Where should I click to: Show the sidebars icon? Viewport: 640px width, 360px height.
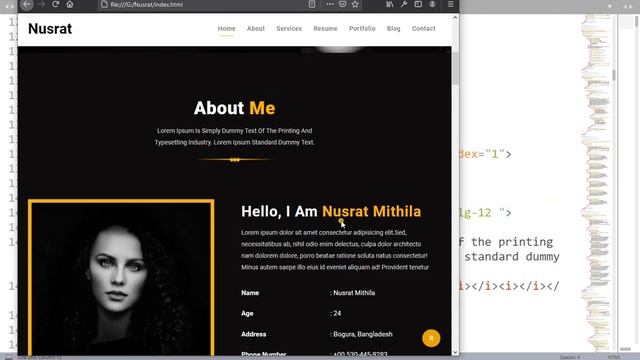point(418,4)
